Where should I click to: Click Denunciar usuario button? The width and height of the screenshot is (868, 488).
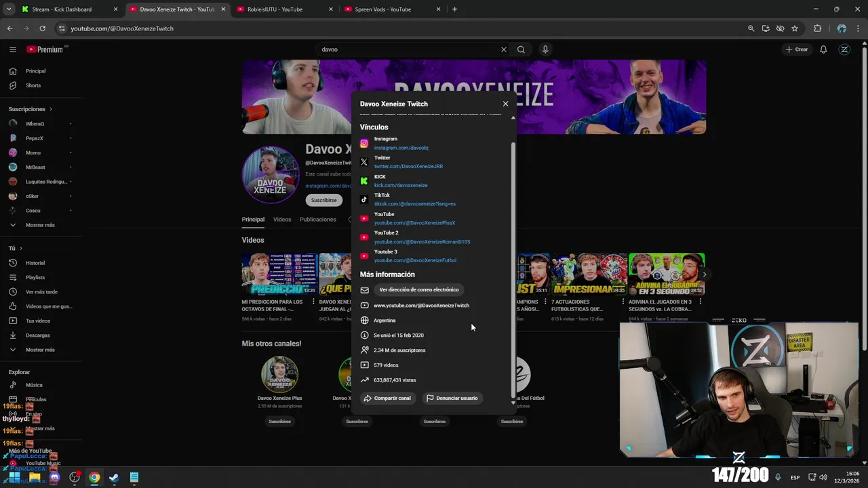click(x=452, y=398)
